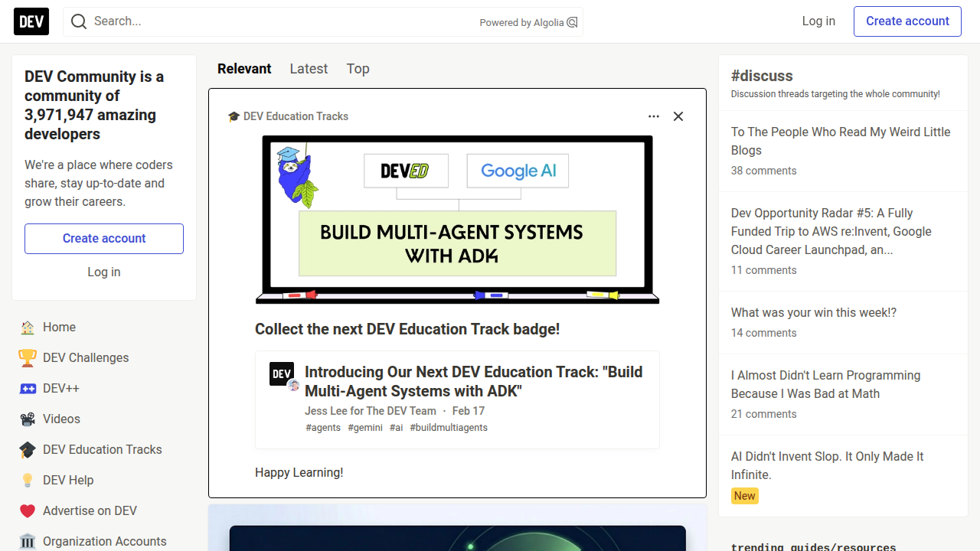Click Create account in the header
Screen dimensions: 980x551
pos(907,21)
